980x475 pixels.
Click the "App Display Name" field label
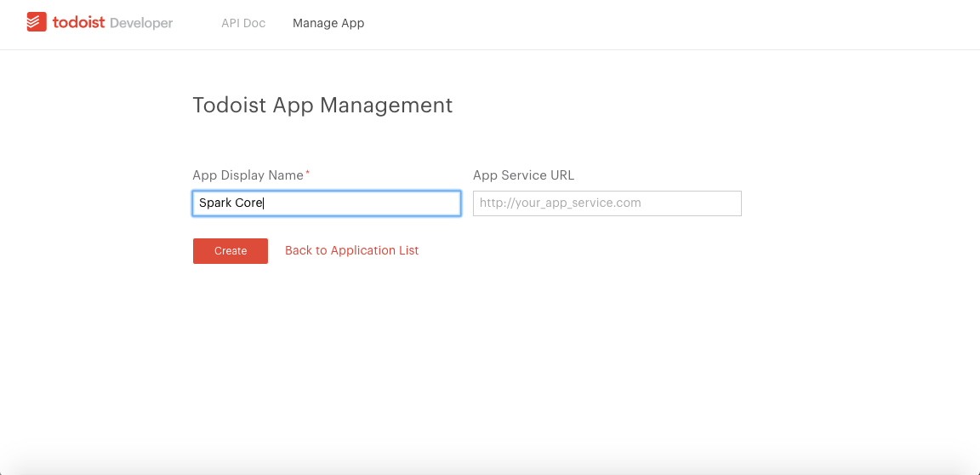coord(248,175)
